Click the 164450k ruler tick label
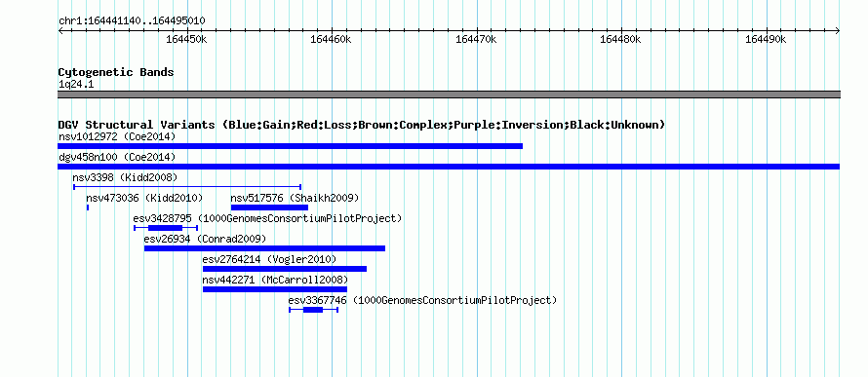This screenshot has width=868, height=377. [x=186, y=39]
